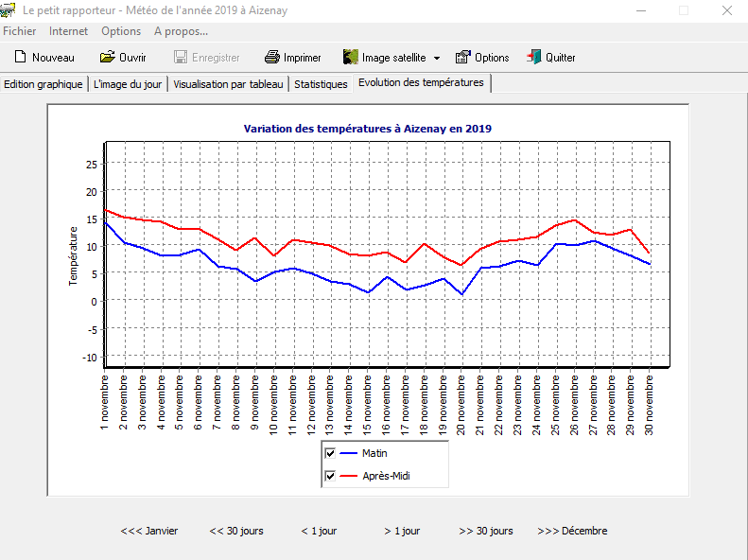Click the Nouveau document icon
This screenshot has height=560, width=748.
(x=20, y=57)
